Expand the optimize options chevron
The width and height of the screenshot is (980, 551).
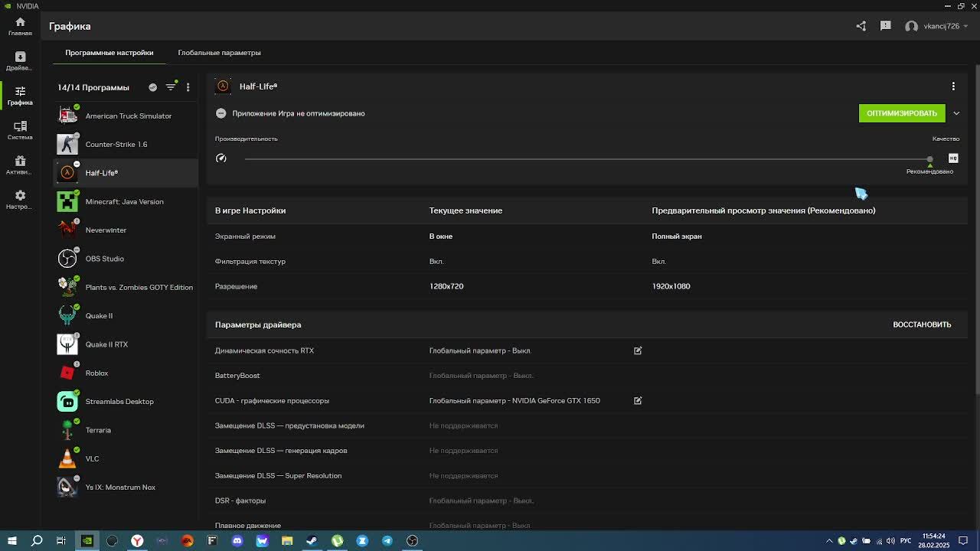(956, 113)
